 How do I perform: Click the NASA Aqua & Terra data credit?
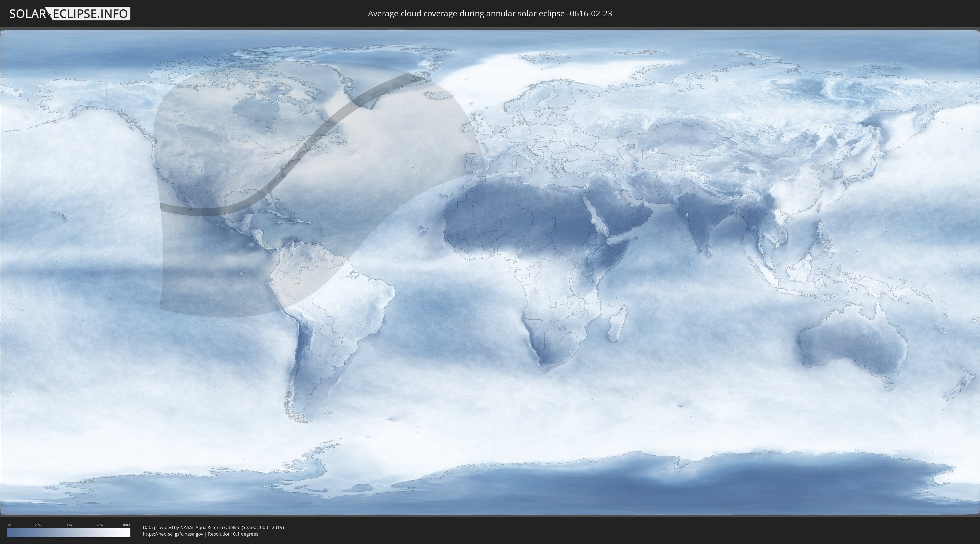pos(213,527)
